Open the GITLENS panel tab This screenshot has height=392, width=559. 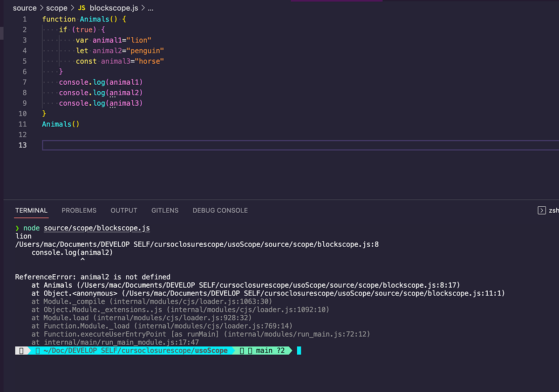click(x=165, y=210)
